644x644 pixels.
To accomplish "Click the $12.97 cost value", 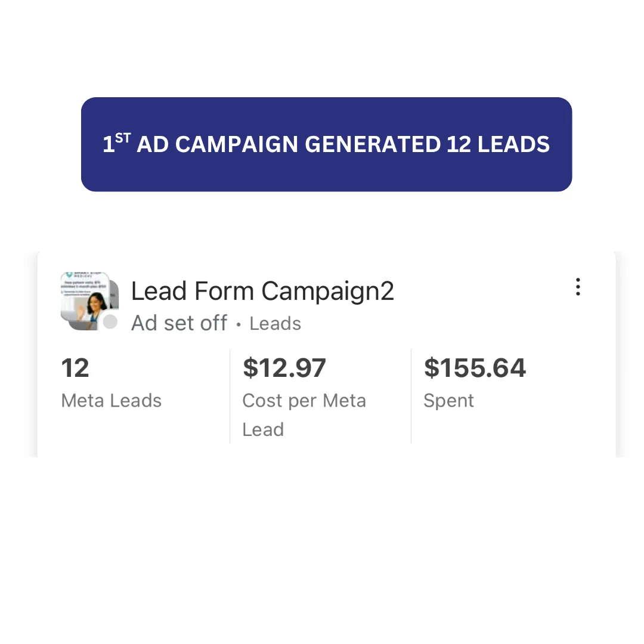I will [x=284, y=367].
